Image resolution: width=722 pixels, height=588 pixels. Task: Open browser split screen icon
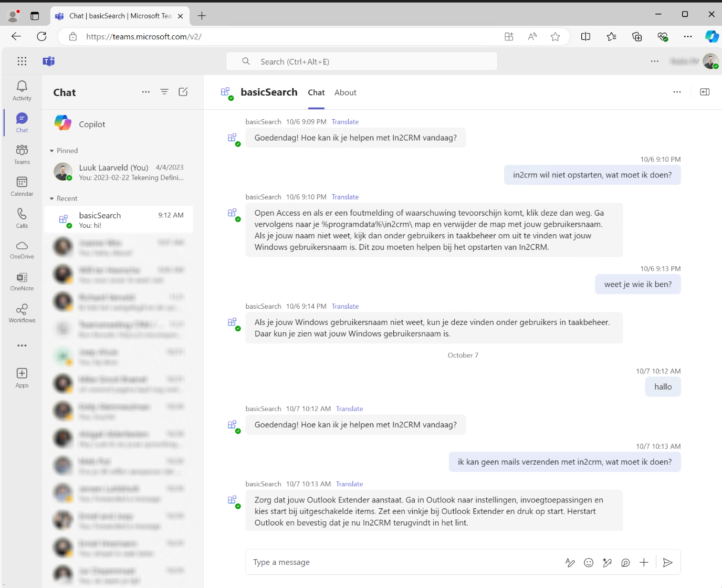point(585,36)
